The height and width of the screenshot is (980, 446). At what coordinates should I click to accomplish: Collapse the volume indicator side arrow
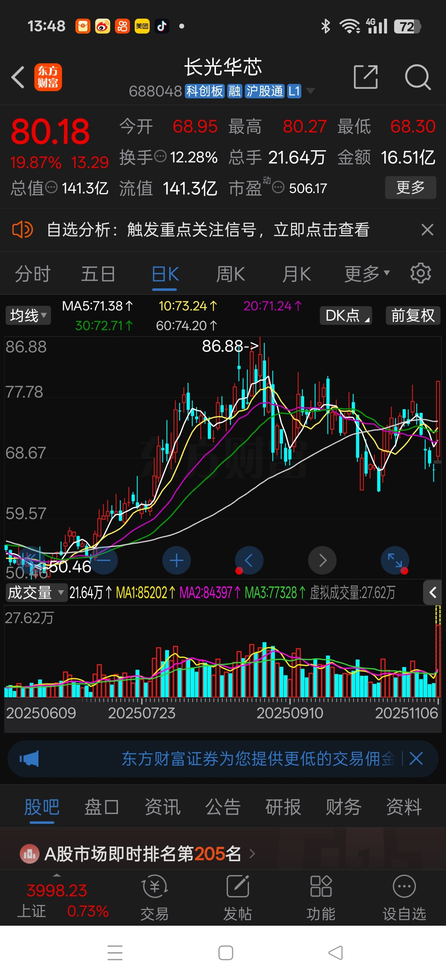[x=432, y=592]
